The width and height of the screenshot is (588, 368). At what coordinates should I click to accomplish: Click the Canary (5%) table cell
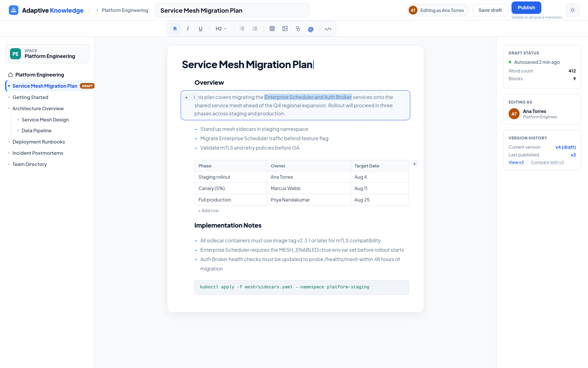231,188
